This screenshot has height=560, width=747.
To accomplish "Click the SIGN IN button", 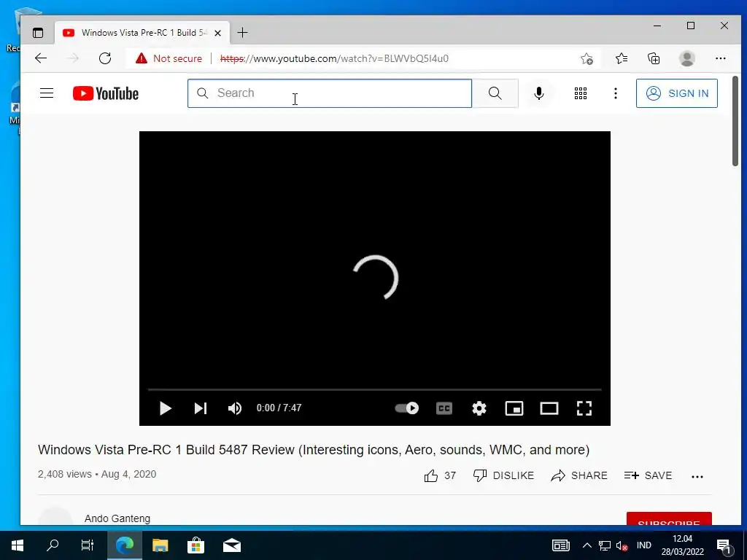I will click(x=676, y=93).
